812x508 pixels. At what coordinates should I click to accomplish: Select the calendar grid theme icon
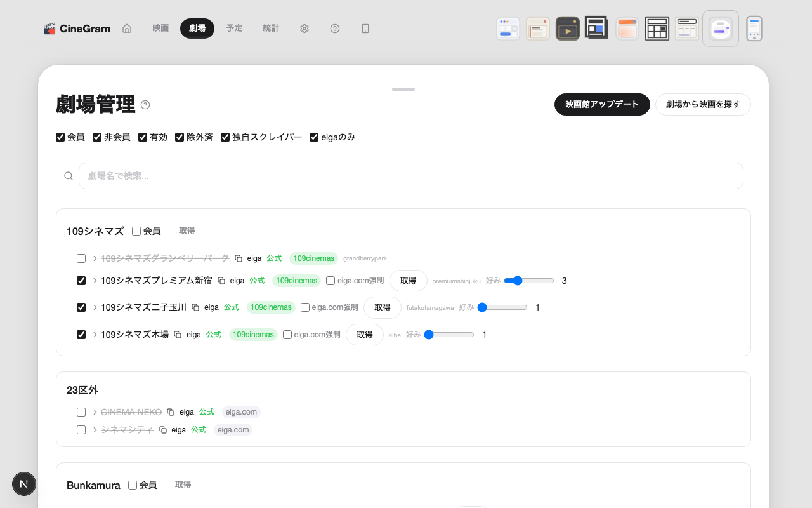657,28
